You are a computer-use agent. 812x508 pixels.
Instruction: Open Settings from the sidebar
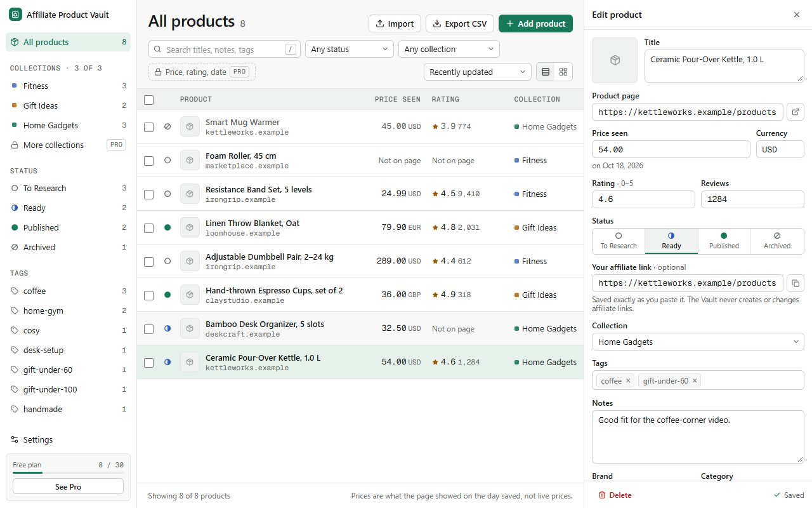69,439
